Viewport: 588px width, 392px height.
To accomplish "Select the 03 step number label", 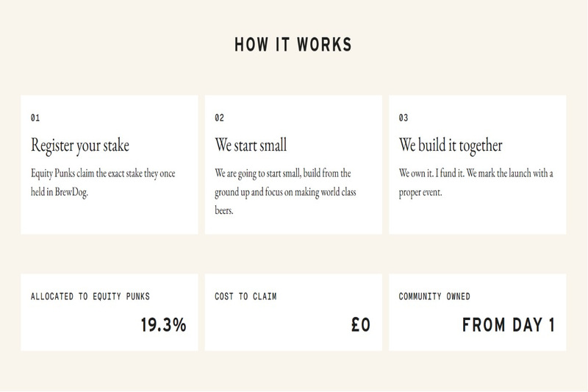I will (404, 118).
